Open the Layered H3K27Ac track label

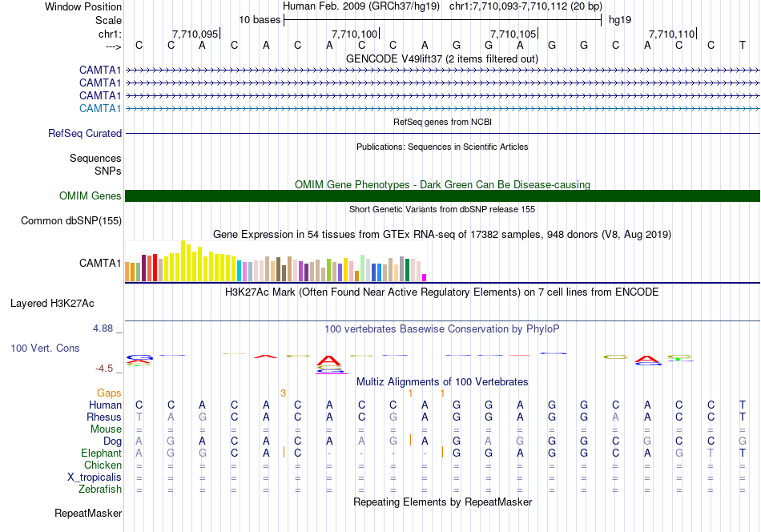pos(52,304)
